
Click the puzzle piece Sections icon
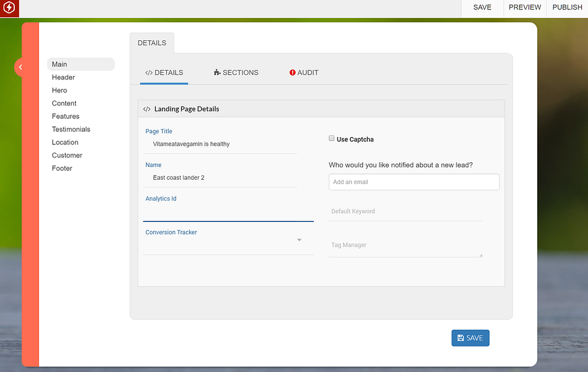(217, 73)
